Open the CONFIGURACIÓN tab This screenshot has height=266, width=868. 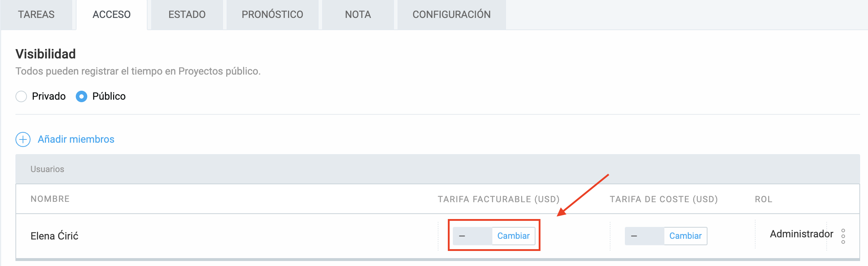[x=452, y=14]
